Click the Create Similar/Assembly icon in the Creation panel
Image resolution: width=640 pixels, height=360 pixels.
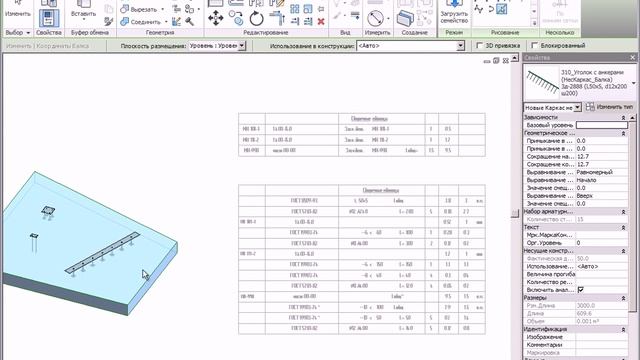pos(405,18)
